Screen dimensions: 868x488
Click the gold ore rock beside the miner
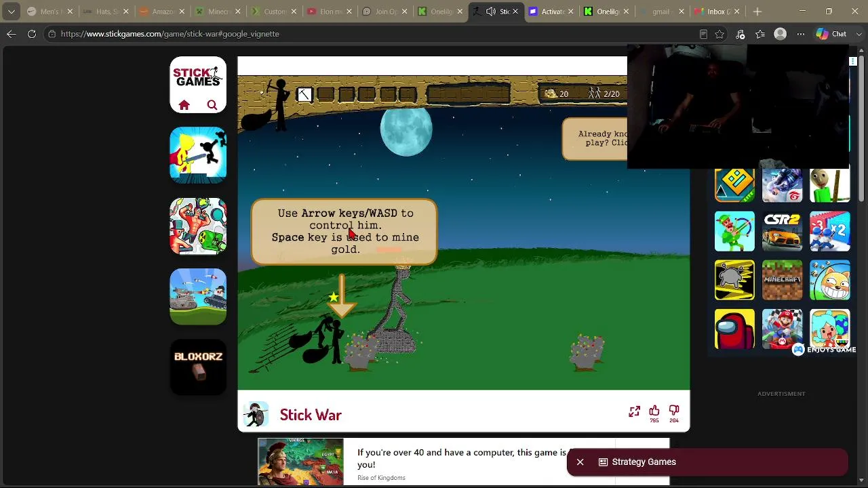[x=361, y=353]
